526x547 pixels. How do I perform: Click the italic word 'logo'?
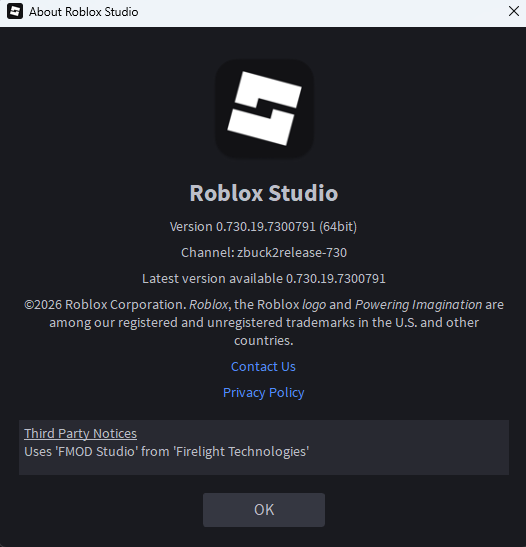pyautogui.click(x=314, y=305)
